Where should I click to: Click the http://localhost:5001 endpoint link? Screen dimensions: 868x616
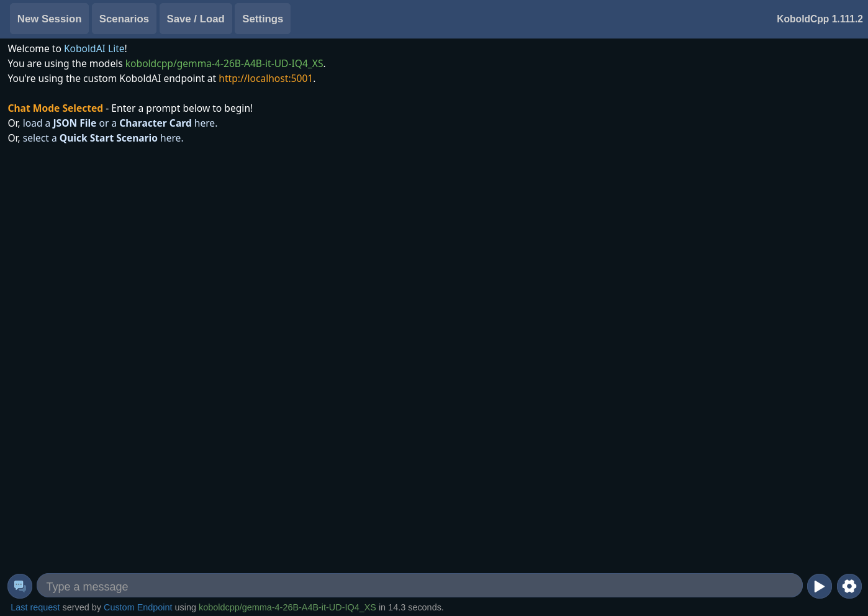266,78
